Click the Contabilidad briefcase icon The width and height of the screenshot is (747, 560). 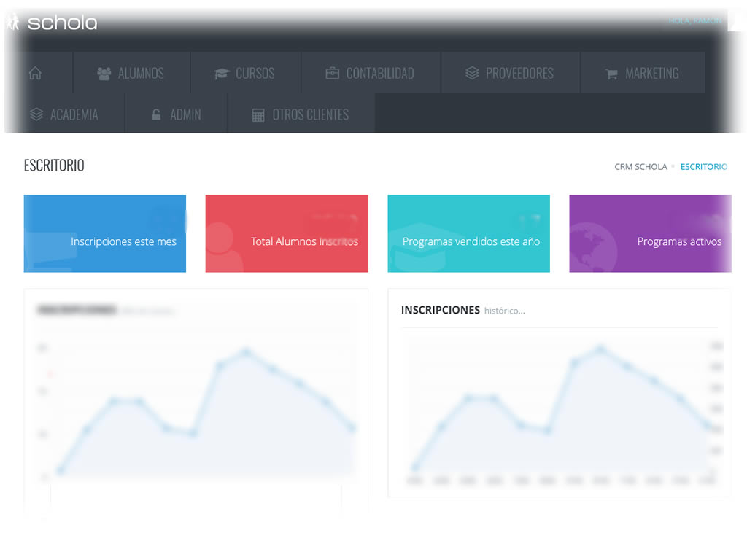click(x=332, y=74)
